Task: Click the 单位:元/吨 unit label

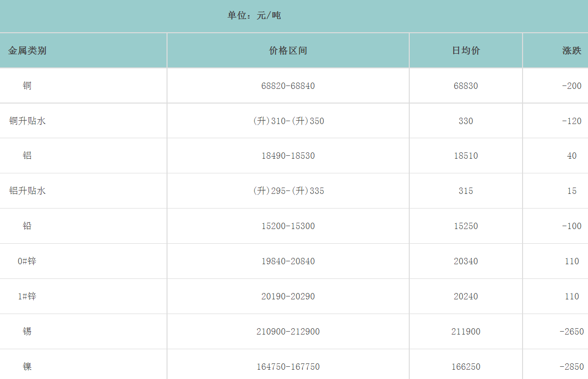Action: point(254,16)
